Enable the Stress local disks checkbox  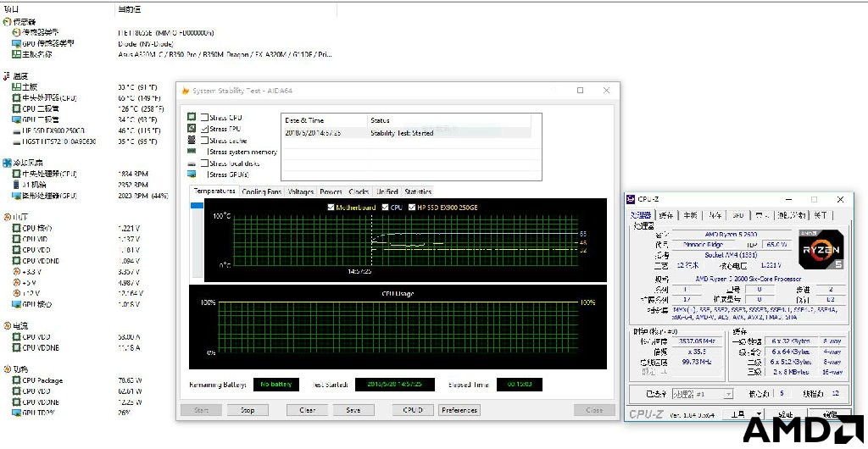[205, 164]
